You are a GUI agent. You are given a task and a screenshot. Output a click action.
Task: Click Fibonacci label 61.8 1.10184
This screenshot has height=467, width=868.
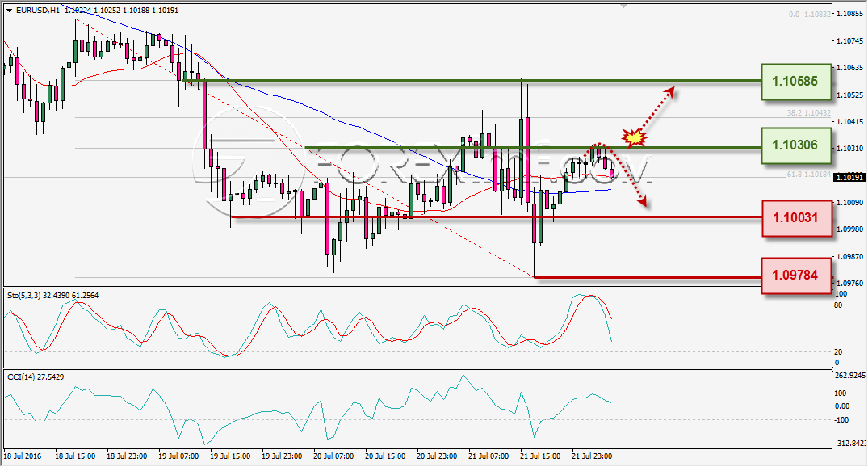809,174
